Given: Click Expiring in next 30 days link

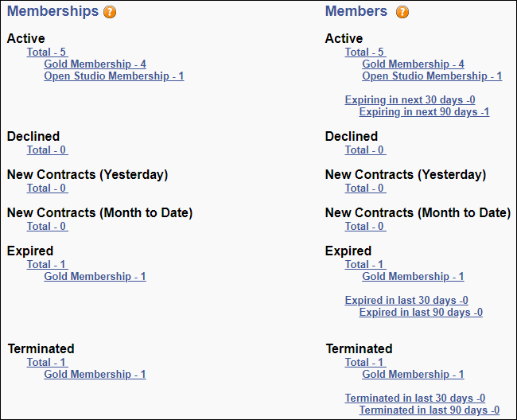Looking at the screenshot, I should [x=410, y=99].
